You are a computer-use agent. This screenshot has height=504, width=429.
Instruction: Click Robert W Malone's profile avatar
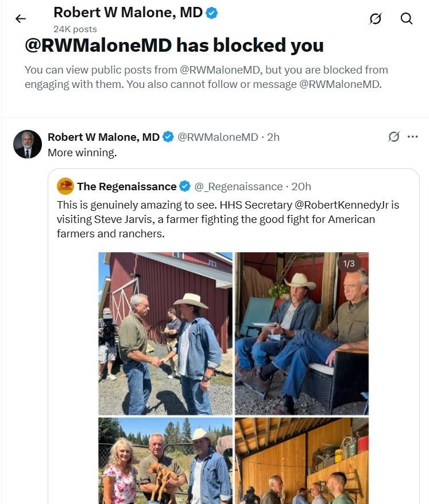click(x=28, y=144)
